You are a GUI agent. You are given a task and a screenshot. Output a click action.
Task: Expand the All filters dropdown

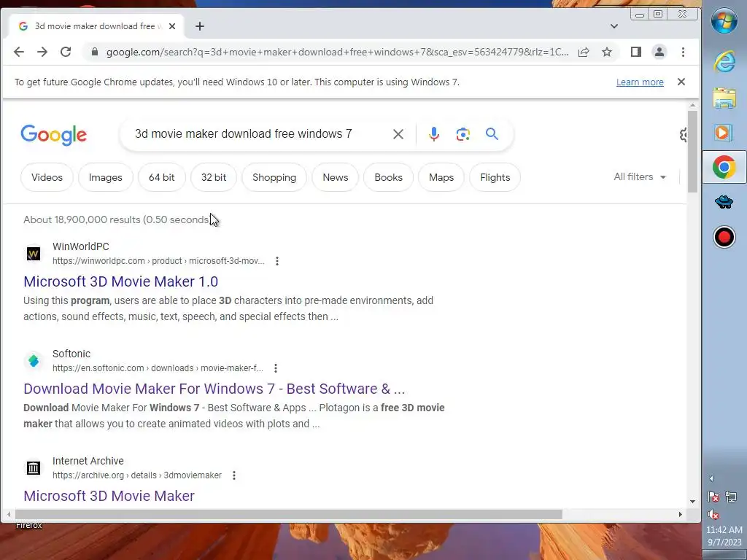click(x=640, y=176)
